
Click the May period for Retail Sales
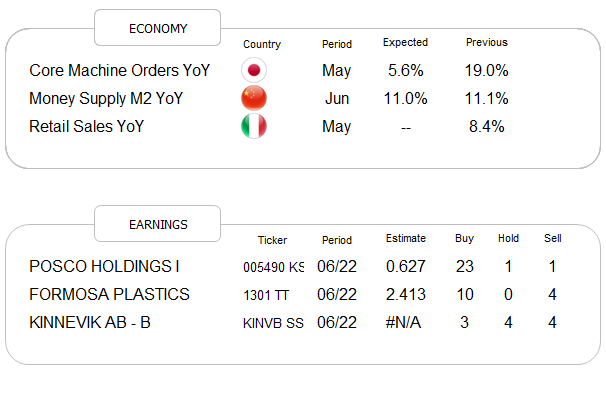337,127
